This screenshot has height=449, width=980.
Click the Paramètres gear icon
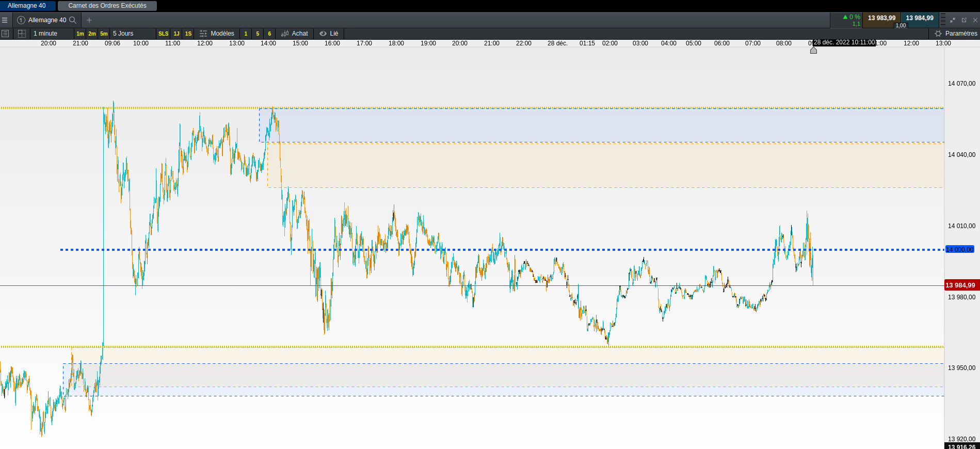938,34
